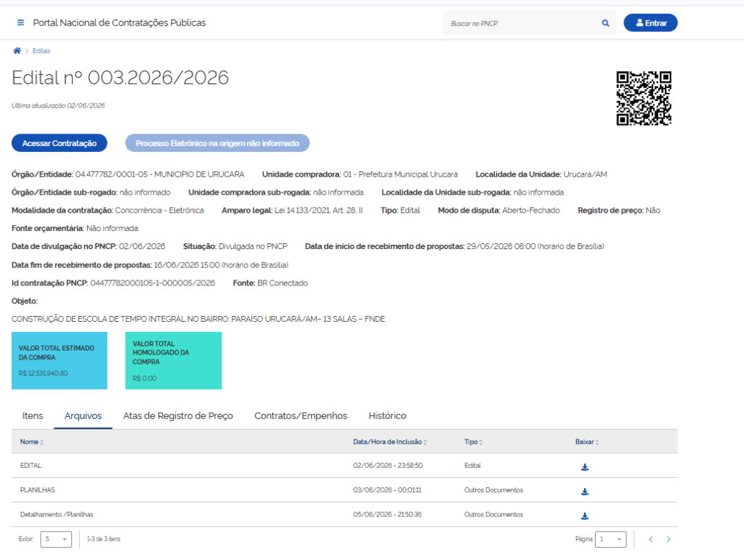This screenshot has height=560, width=744.
Task: Go to previous page arrow
Action: (x=651, y=539)
